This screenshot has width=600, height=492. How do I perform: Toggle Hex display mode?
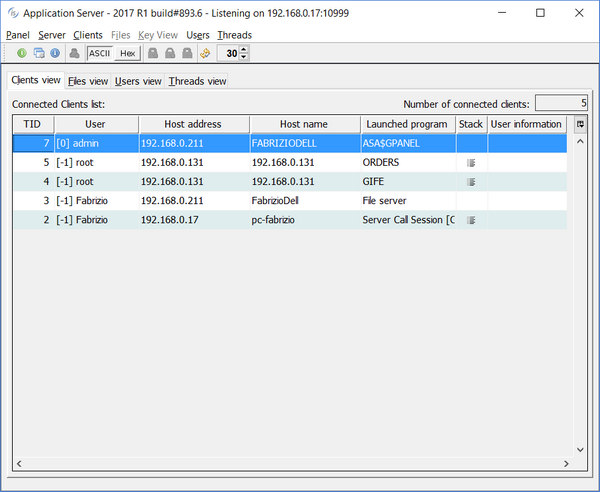(127, 53)
